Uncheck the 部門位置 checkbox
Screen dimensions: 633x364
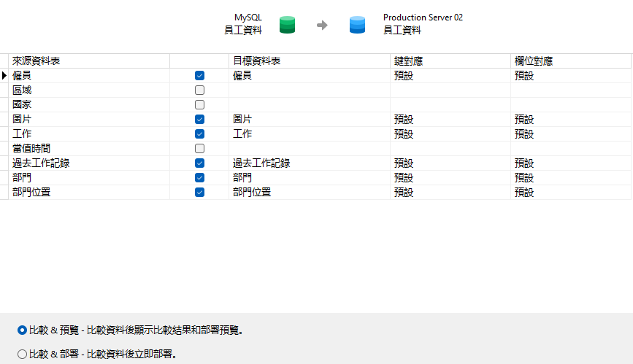[x=199, y=192]
